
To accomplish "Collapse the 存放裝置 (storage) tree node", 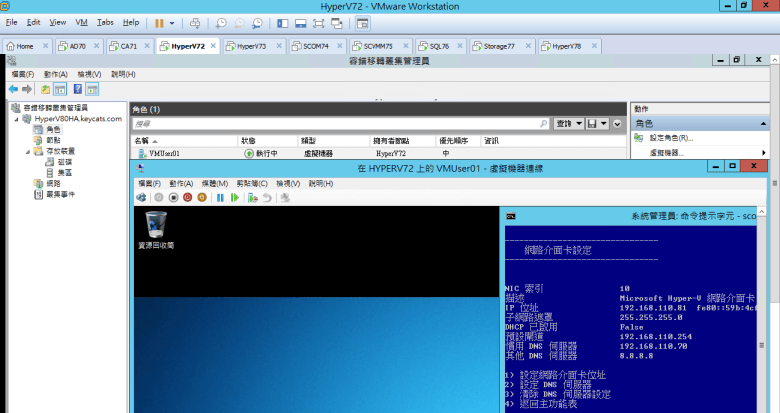I will tap(25, 151).
